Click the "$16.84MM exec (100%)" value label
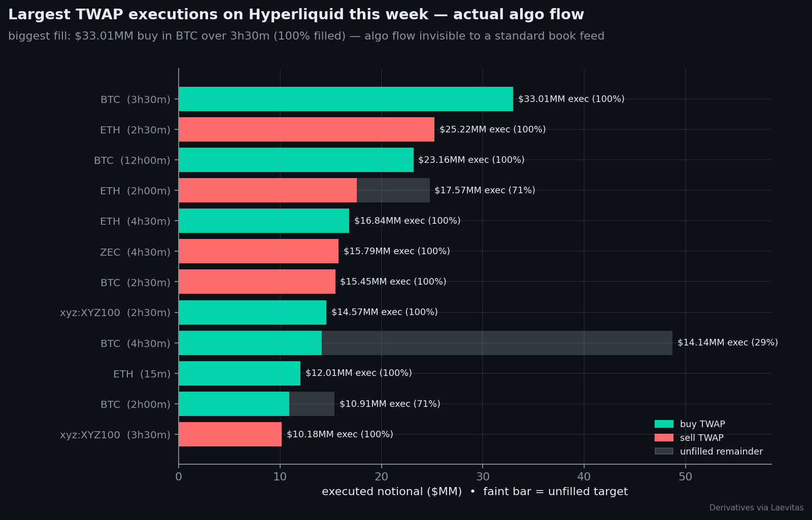 408,221
